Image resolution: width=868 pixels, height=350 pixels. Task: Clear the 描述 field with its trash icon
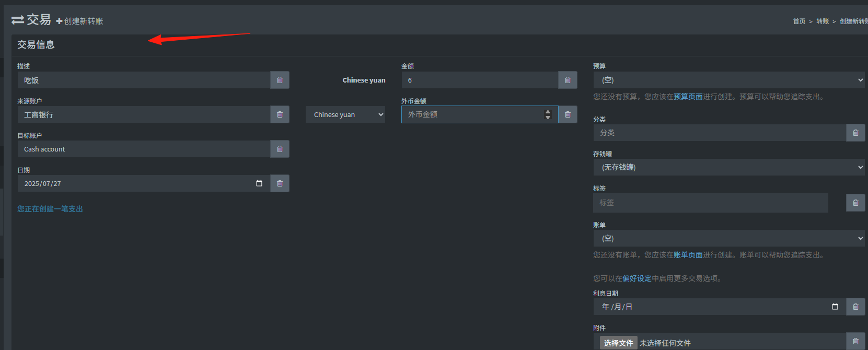coord(280,80)
